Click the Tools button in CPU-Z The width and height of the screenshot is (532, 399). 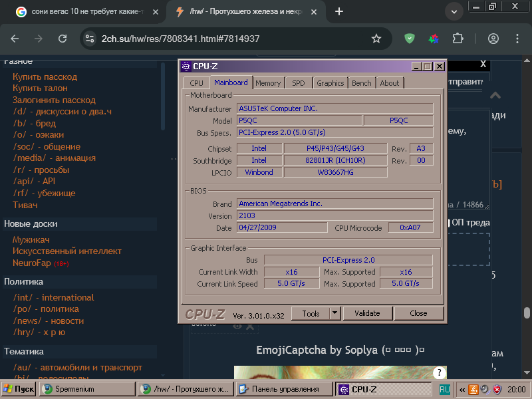[x=311, y=313]
